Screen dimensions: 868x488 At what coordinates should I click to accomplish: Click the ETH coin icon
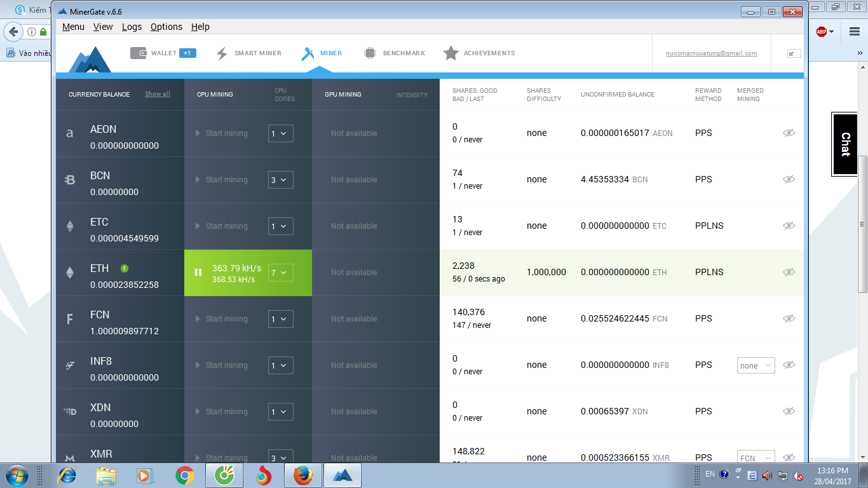(x=70, y=273)
